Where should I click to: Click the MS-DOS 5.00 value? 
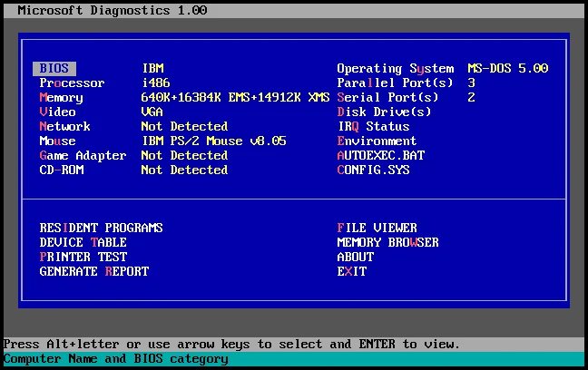(x=508, y=68)
